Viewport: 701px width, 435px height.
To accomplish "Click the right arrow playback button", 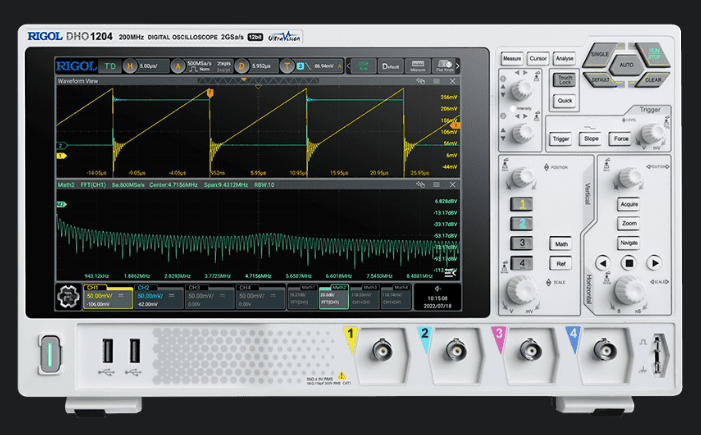I will pos(655,263).
